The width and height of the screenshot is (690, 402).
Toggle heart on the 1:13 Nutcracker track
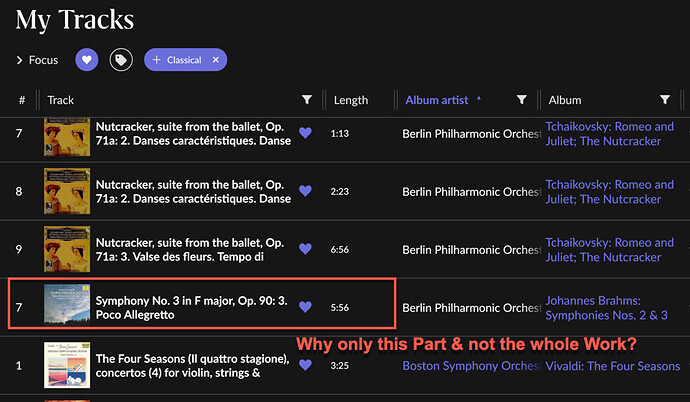[305, 133]
